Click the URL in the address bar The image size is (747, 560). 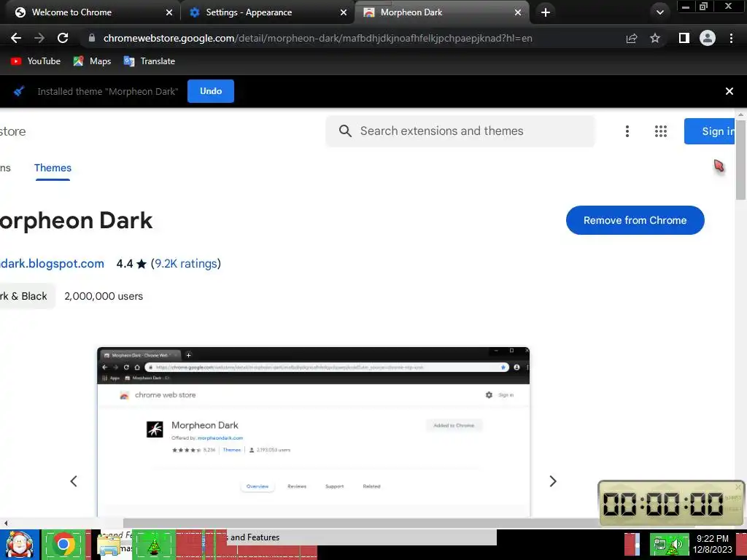click(318, 38)
